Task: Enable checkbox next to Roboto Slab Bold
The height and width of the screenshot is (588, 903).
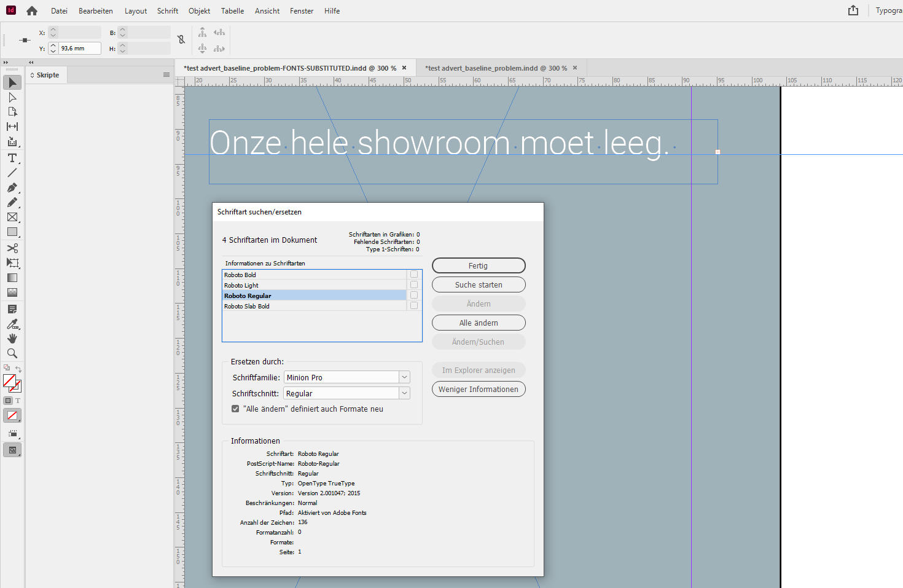Action: [x=413, y=305]
